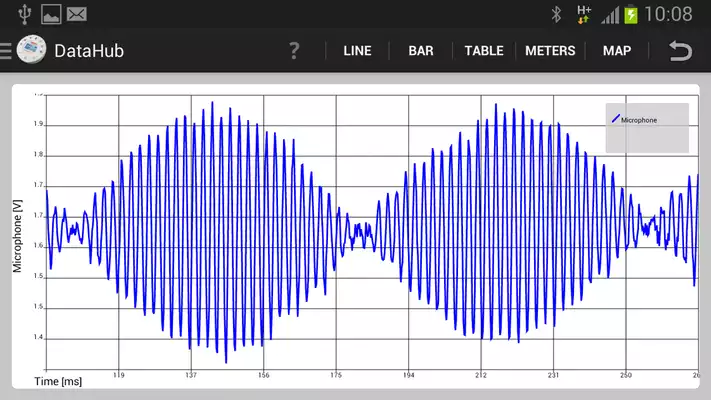Open the TABLE data view
711x400 pixels.
click(484, 51)
